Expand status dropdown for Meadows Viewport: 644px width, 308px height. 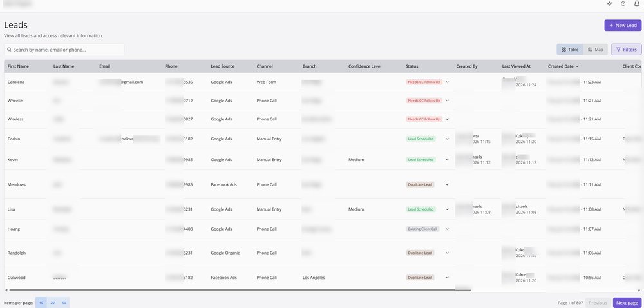tap(447, 184)
